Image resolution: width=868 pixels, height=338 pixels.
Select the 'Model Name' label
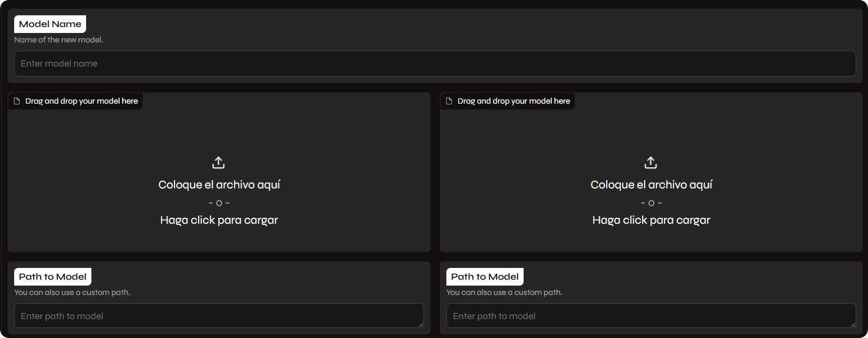pos(50,24)
